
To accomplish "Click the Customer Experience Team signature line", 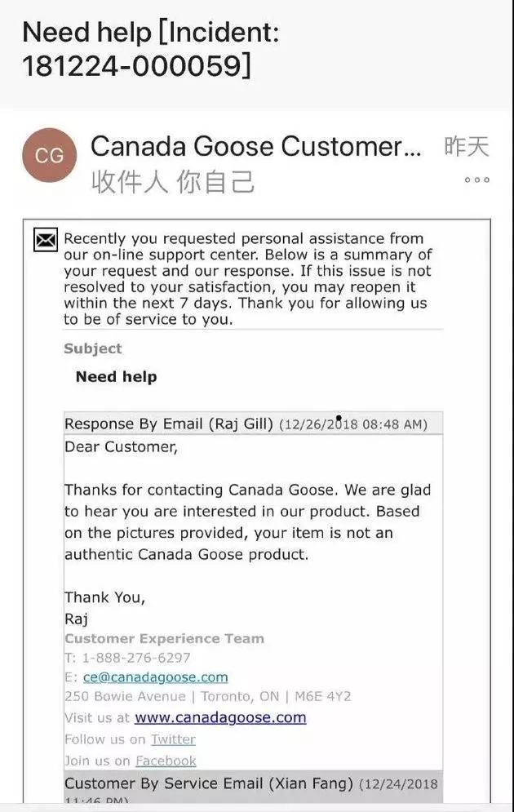I will (x=164, y=638).
